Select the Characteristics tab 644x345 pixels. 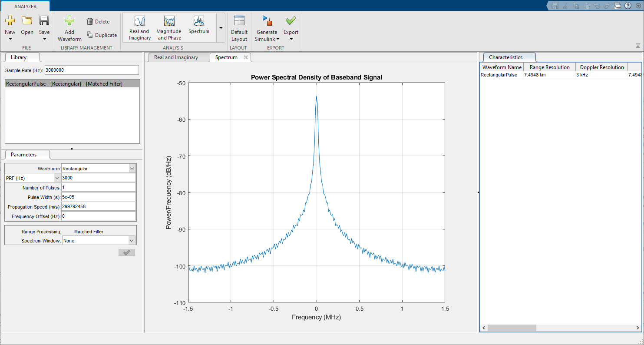[509, 57]
